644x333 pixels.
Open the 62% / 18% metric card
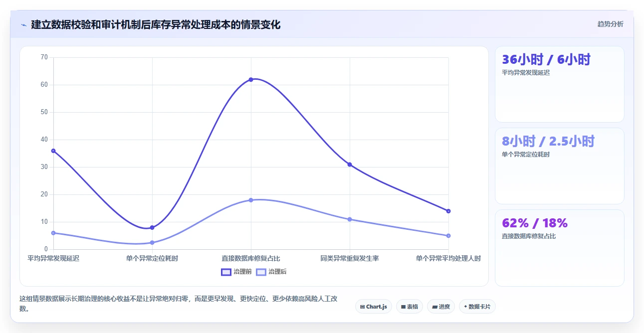point(559,248)
